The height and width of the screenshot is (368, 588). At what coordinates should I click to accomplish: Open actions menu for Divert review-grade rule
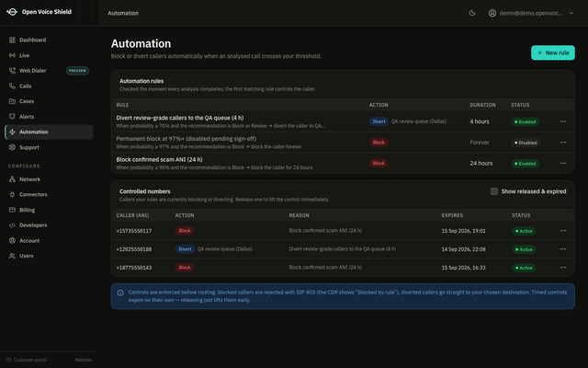pos(563,121)
